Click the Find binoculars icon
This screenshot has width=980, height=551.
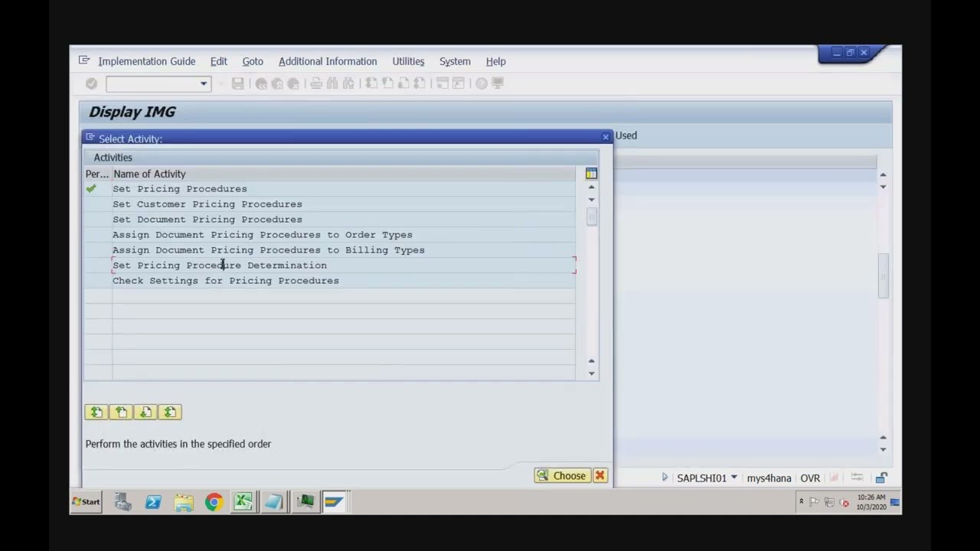click(332, 83)
